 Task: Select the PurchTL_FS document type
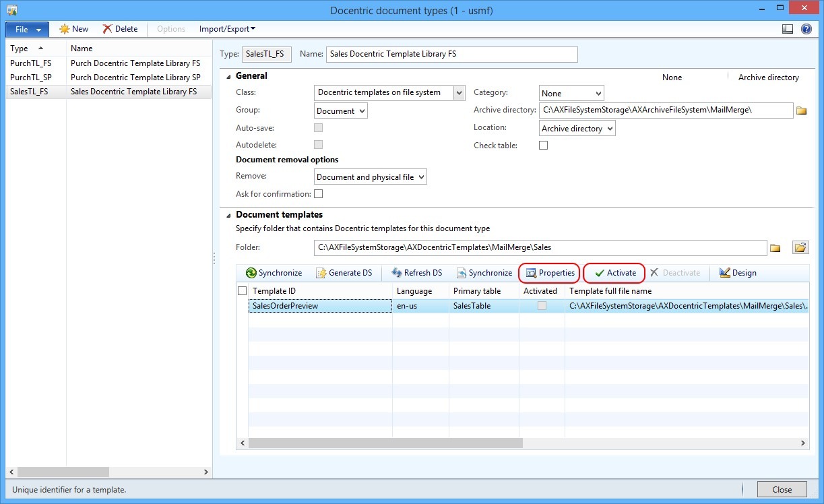(31, 63)
